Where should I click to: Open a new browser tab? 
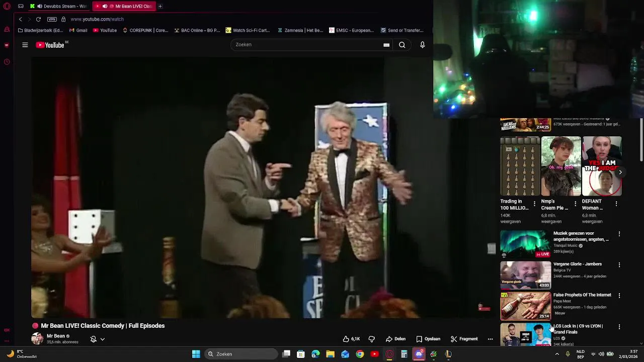(160, 6)
